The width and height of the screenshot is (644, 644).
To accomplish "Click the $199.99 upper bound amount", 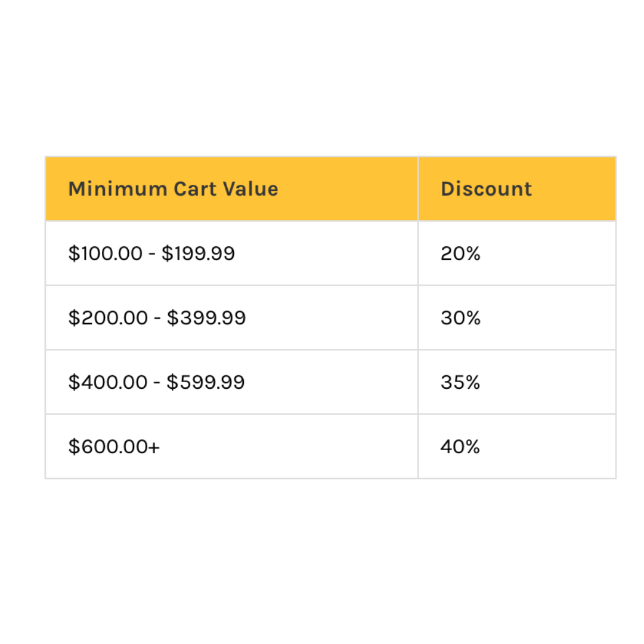I will (x=198, y=253).
